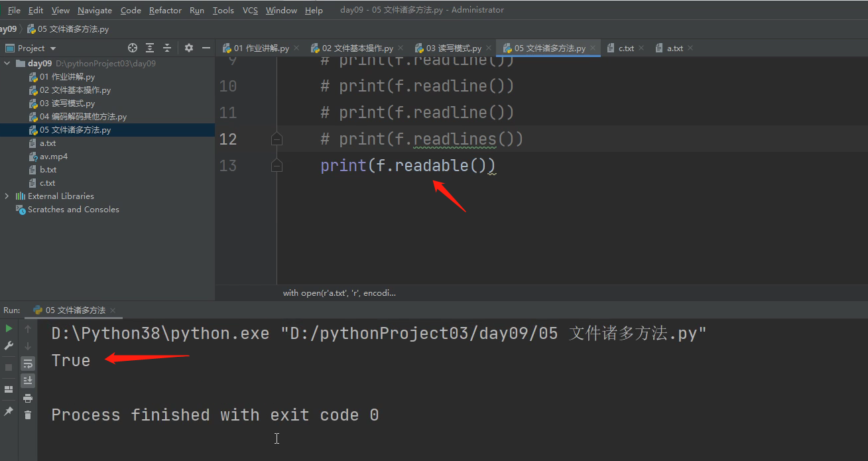Open the Run menu
The width and height of the screenshot is (868, 461).
click(197, 10)
